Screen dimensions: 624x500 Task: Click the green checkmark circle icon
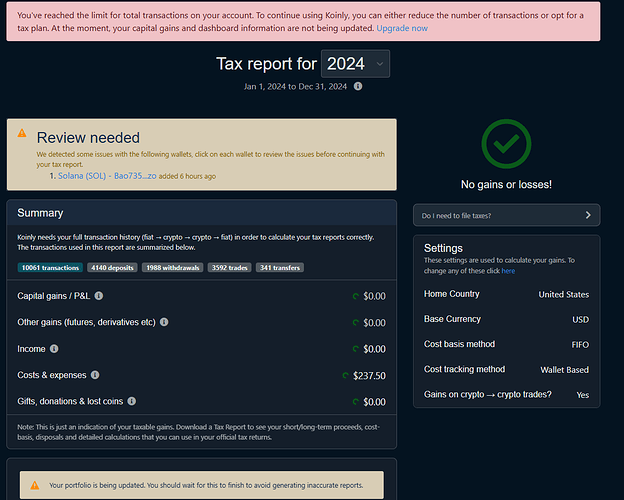(506, 144)
